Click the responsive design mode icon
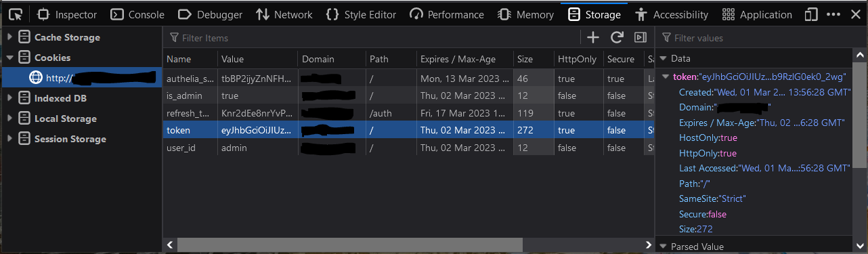Screen dimensions: 868x254 811,14
